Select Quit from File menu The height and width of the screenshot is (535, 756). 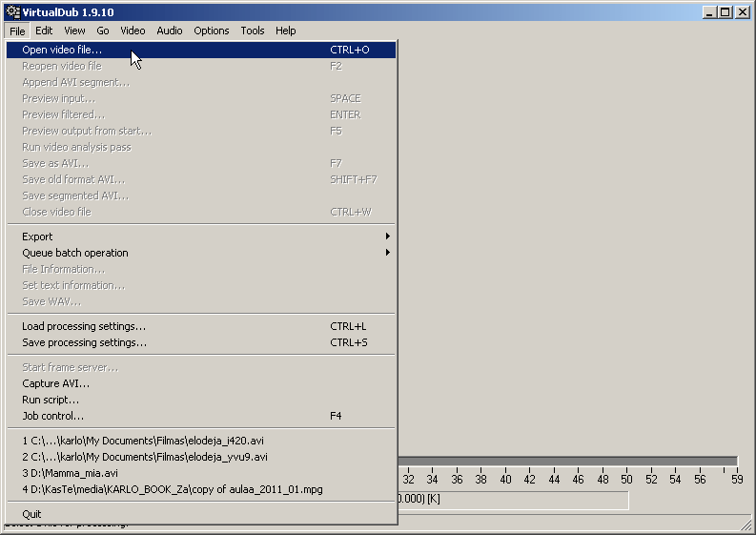point(201,514)
